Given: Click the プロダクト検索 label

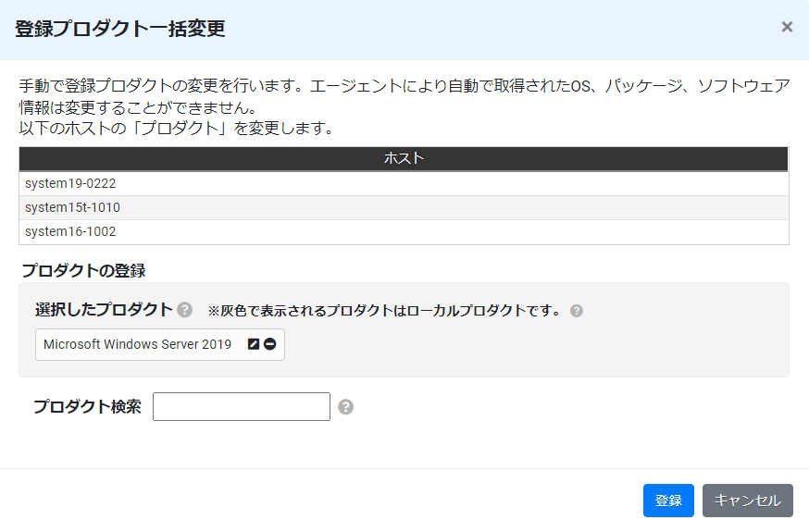Looking at the screenshot, I should click(87, 407).
